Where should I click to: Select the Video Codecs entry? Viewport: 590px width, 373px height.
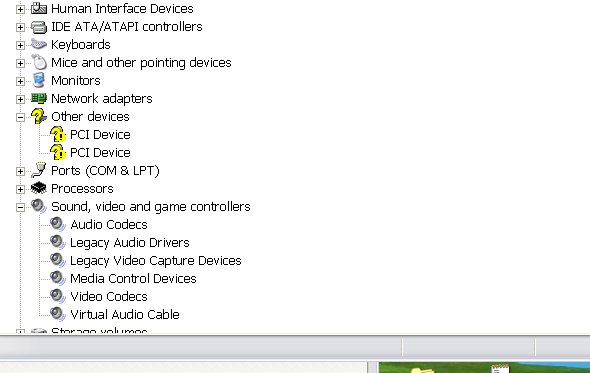click(109, 297)
